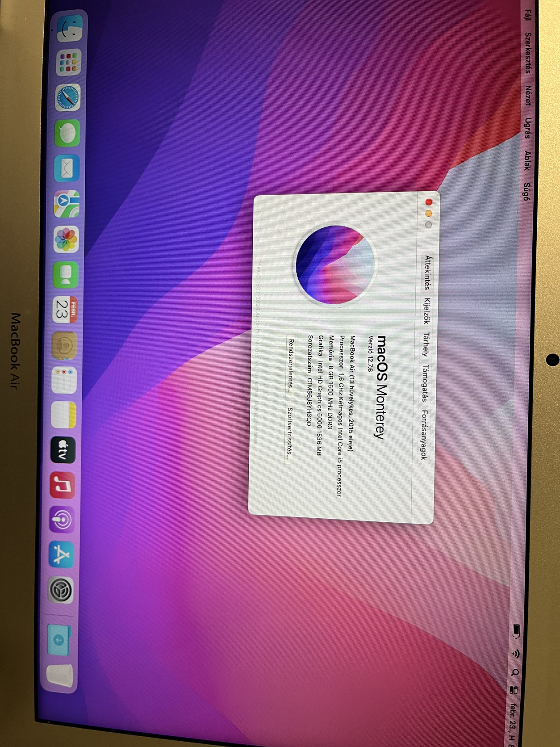Viewport: 560px width, 747px height.
Task: Close the About This Mac window
Action: click(429, 202)
